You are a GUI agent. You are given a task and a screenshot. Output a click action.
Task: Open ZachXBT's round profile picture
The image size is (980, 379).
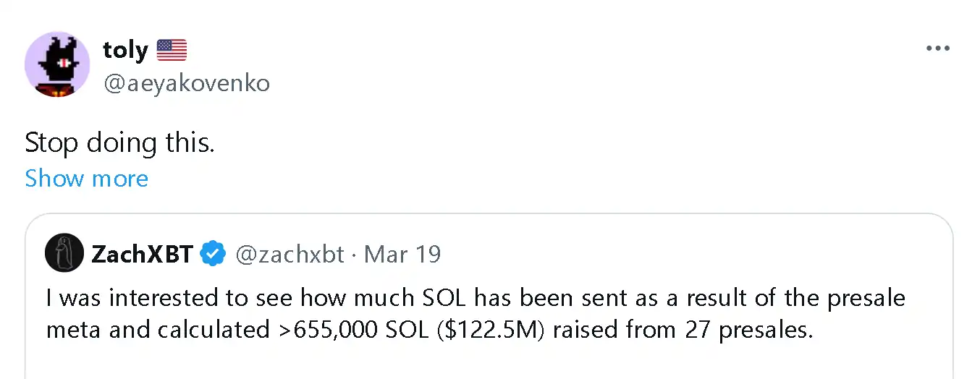(64, 254)
